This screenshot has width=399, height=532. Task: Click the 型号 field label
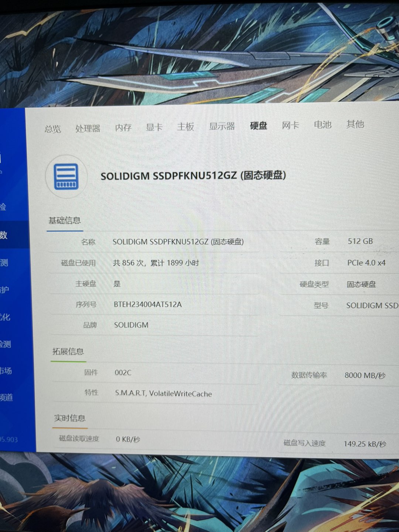point(321,306)
